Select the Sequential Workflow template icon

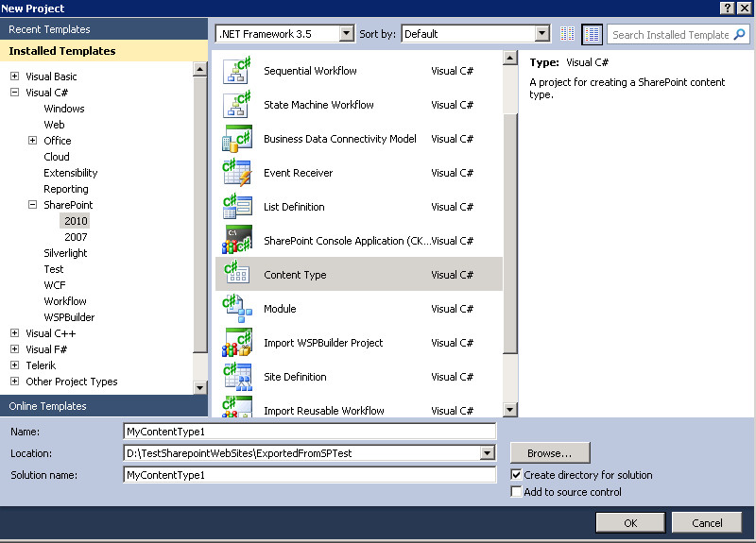point(237,71)
